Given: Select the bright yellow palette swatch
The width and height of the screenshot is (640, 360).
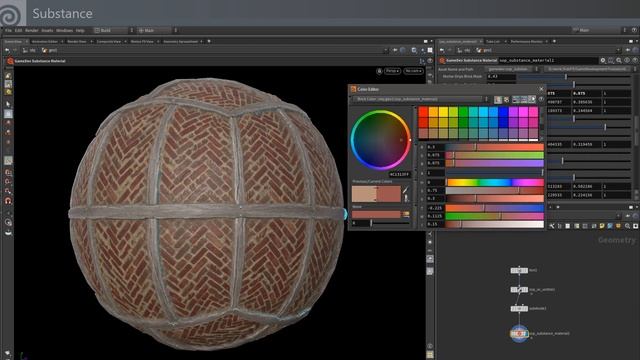Looking at the screenshot, I should click(x=443, y=112).
